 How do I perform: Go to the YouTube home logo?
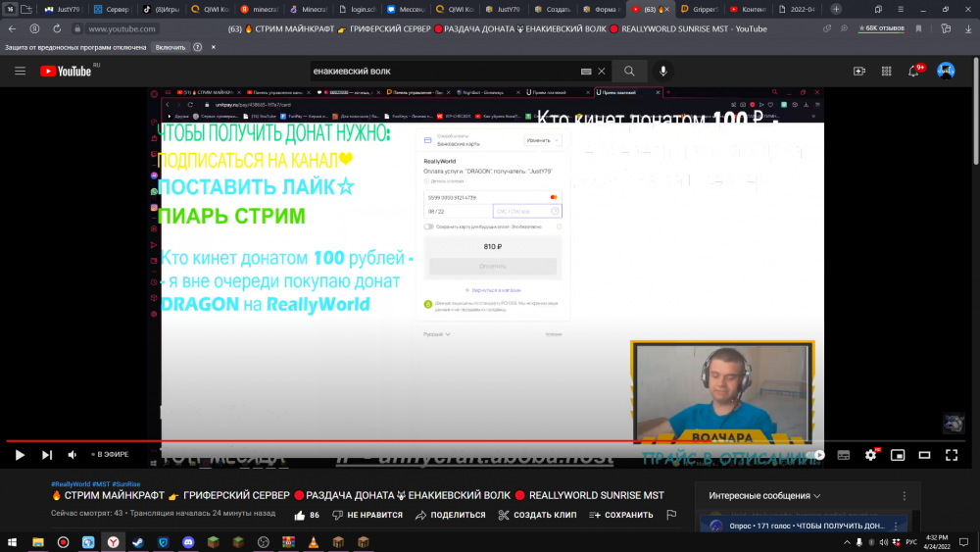pyautogui.click(x=66, y=72)
